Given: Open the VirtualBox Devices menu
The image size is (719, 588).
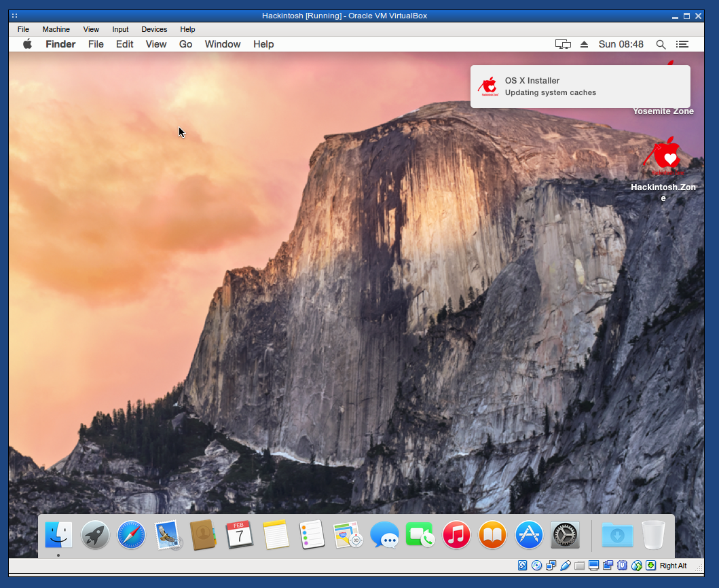Looking at the screenshot, I should pyautogui.click(x=154, y=29).
